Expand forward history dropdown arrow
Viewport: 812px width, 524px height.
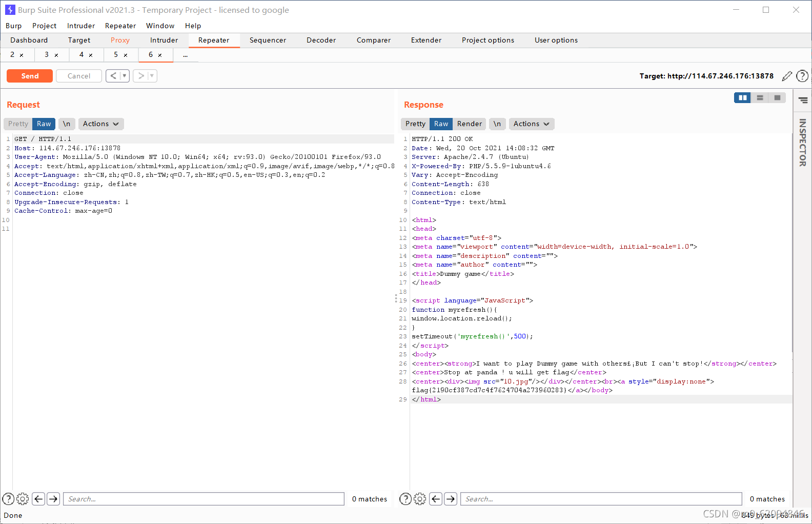pyautogui.click(x=152, y=76)
